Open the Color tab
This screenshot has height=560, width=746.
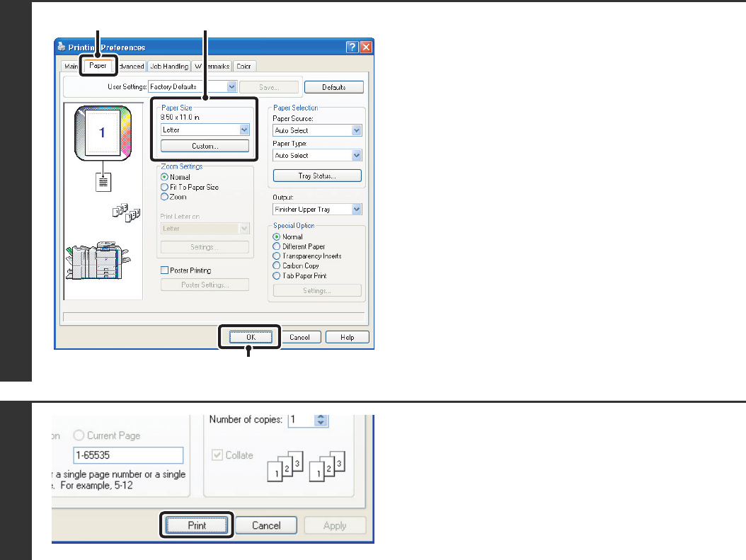click(x=243, y=67)
